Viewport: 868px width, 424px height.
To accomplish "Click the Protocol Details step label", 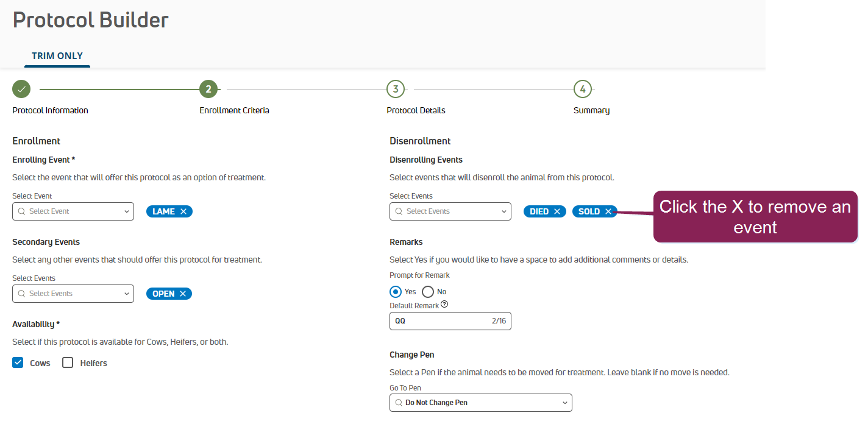I will (x=416, y=110).
